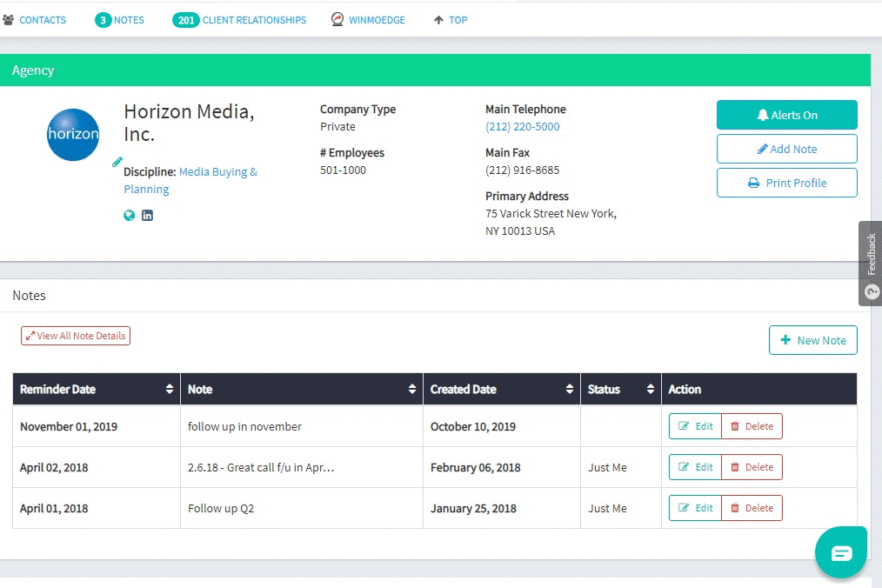Open the chat support bubble

tap(841, 552)
